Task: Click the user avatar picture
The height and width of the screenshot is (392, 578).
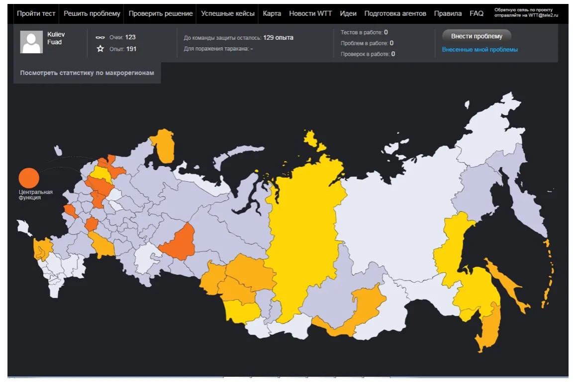Action: tap(31, 42)
